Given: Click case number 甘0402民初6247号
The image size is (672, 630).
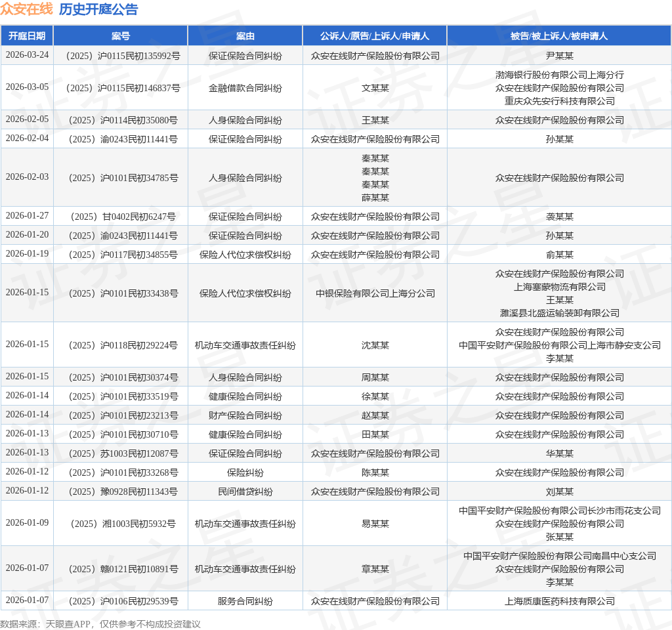Looking at the screenshot, I should click(x=139, y=217).
